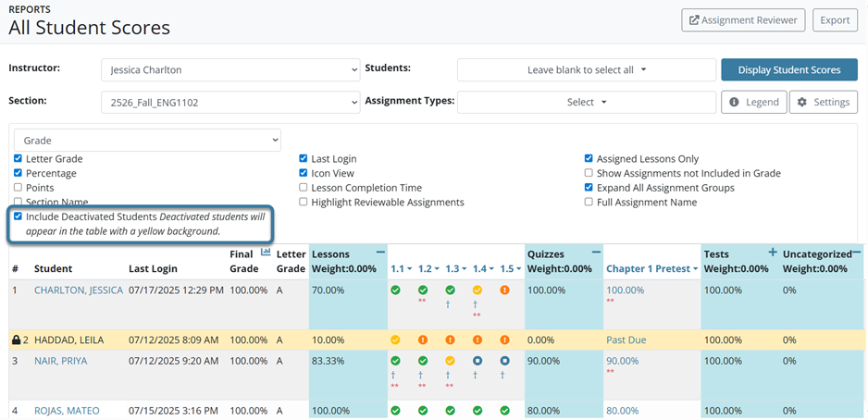868x420 pixels.
Task: Open the Students multi-select field
Action: pos(587,70)
